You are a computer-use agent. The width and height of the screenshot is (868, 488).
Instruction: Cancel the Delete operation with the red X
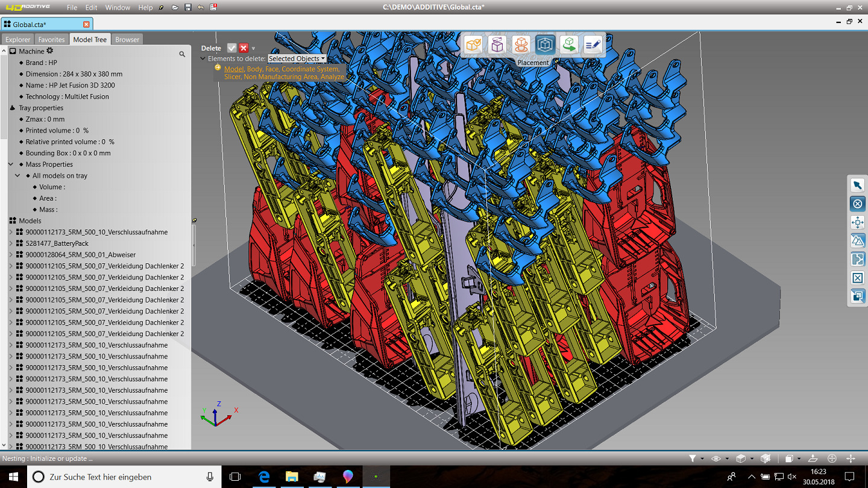click(x=243, y=48)
